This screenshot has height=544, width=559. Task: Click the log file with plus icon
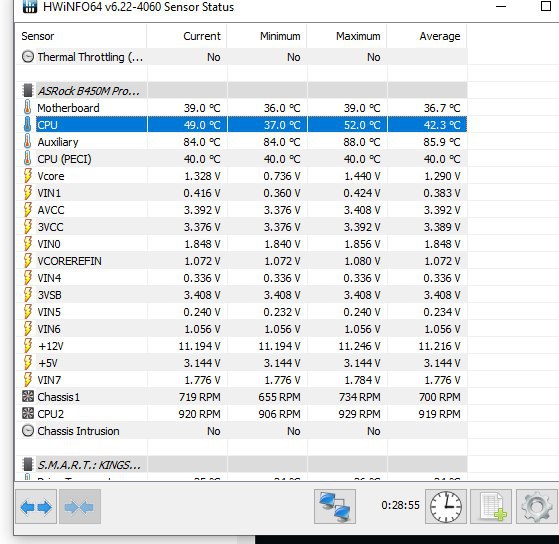click(491, 507)
